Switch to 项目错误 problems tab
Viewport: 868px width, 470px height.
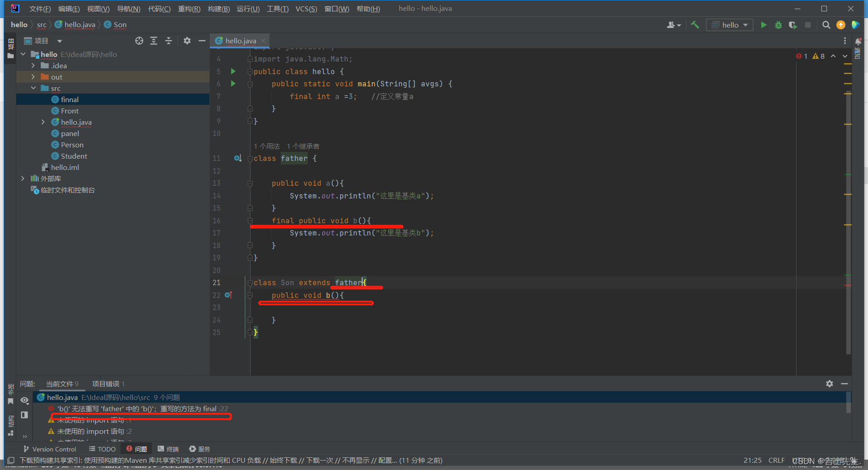click(x=108, y=384)
